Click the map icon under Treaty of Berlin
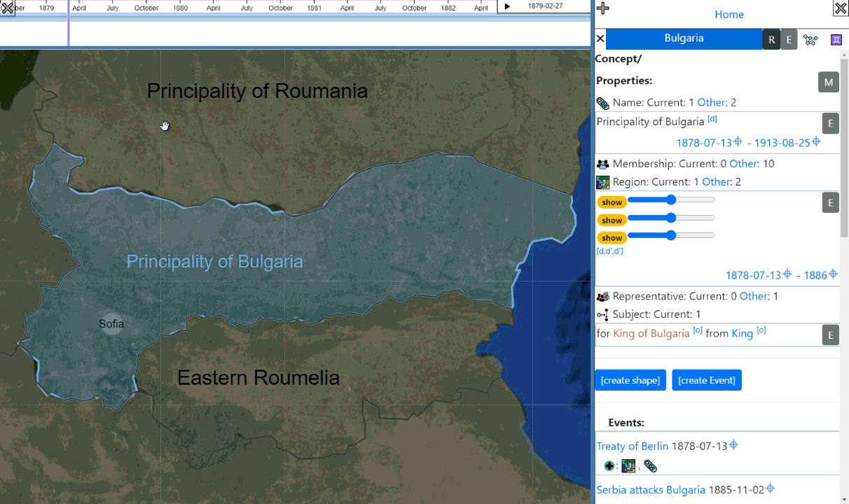This screenshot has width=849, height=504. tap(628, 466)
